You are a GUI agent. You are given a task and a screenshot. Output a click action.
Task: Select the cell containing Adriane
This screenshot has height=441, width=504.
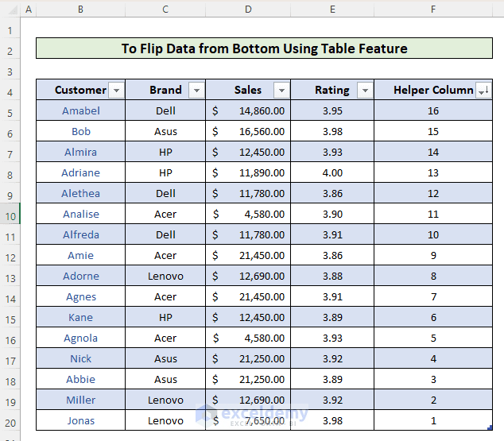tap(80, 172)
